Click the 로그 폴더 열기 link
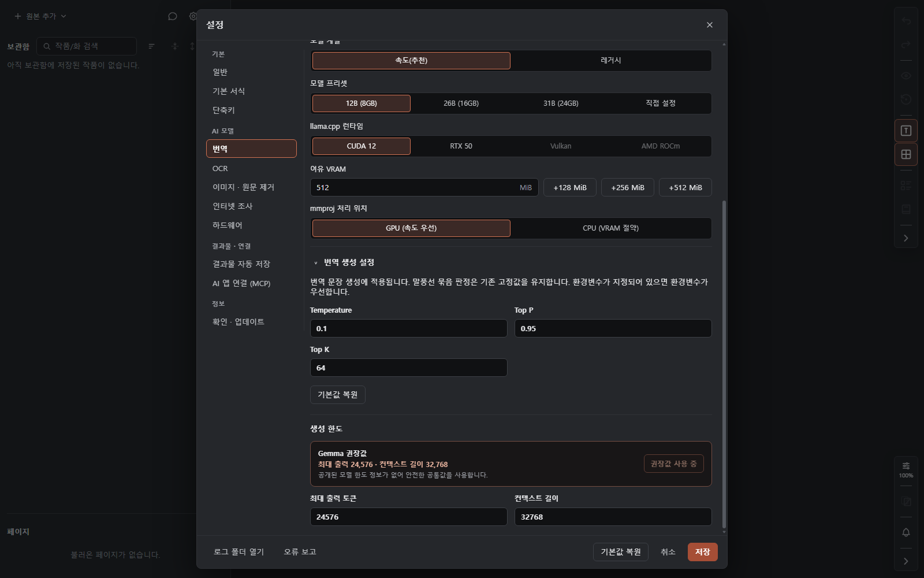Image resolution: width=924 pixels, height=578 pixels. [x=239, y=552]
